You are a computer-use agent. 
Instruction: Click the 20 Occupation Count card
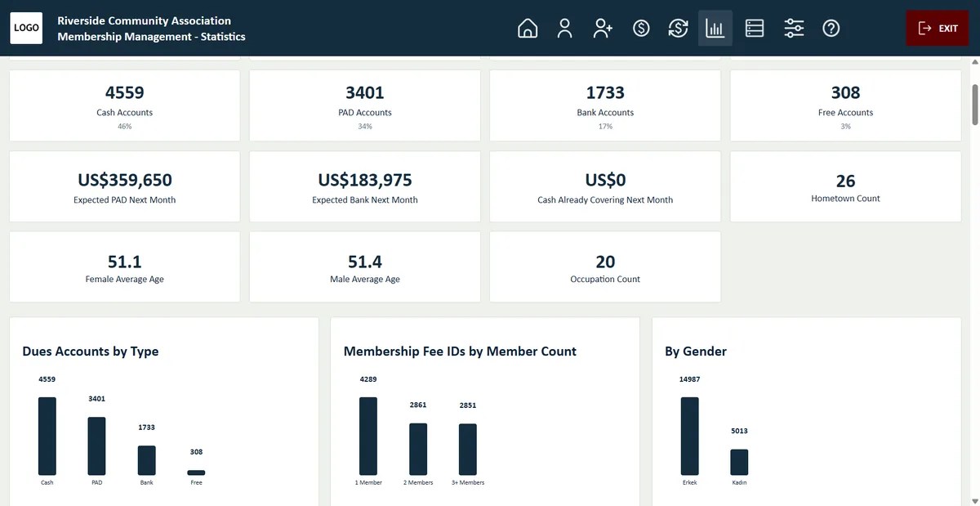pos(605,267)
